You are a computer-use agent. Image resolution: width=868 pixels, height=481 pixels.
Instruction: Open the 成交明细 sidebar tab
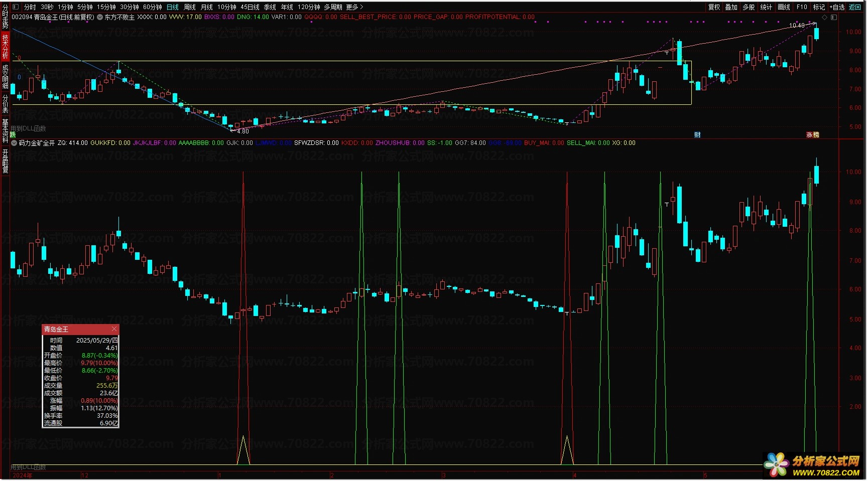click(x=5, y=77)
